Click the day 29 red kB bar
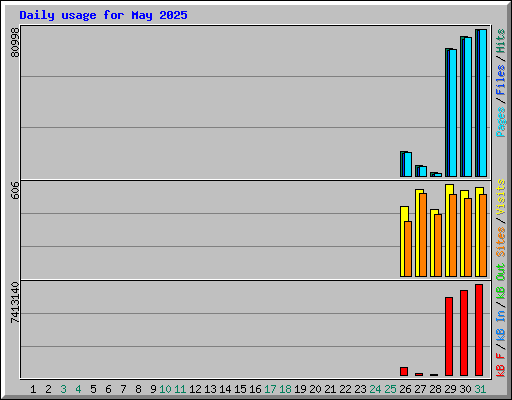This screenshot has width=512, height=400. tap(449, 337)
